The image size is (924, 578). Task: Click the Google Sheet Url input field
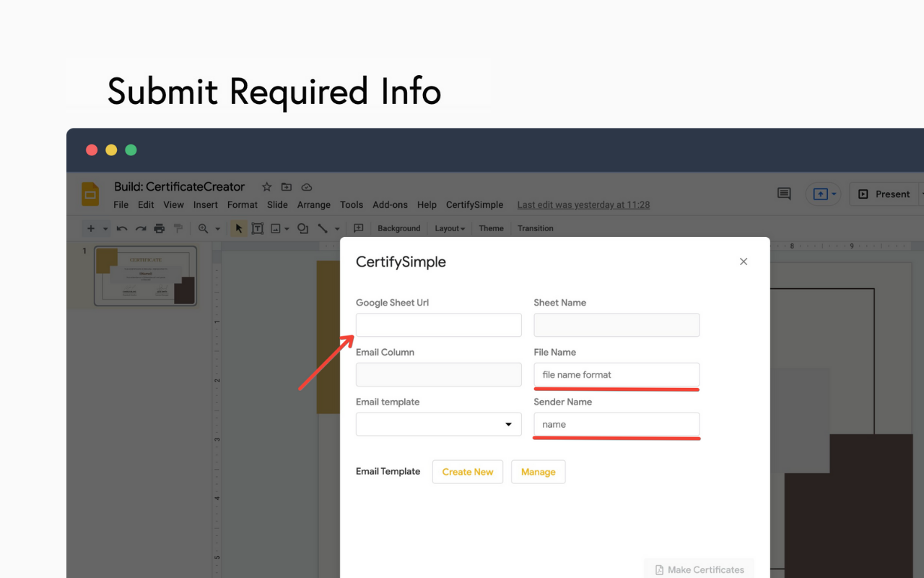(438, 325)
